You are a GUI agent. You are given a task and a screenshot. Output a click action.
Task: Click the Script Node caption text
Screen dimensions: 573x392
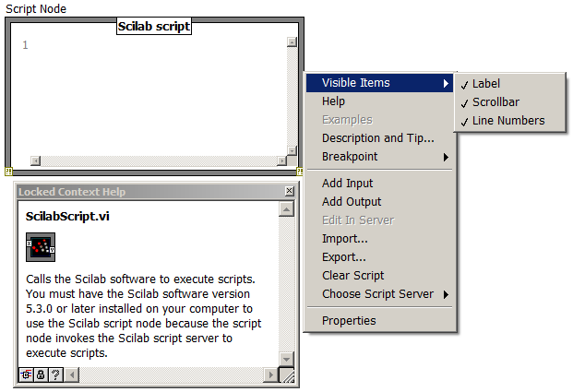[36, 8]
